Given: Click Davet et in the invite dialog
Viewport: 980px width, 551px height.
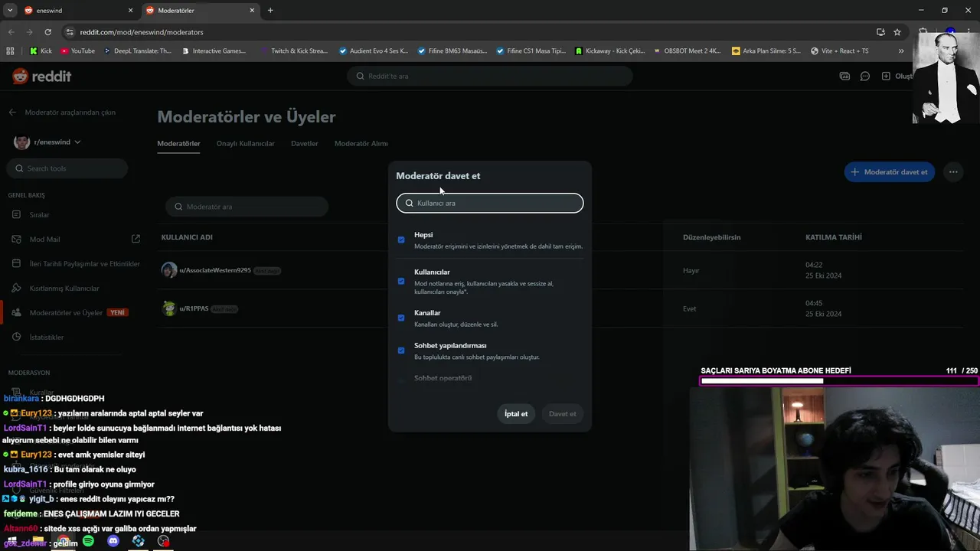Looking at the screenshot, I should [x=563, y=414].
